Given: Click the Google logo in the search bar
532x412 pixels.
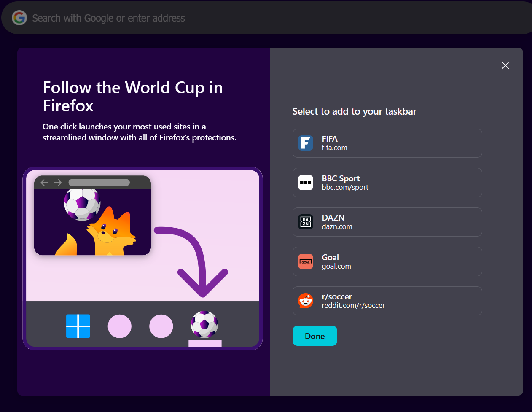Looking at the screenshot, I should [19, 18].
